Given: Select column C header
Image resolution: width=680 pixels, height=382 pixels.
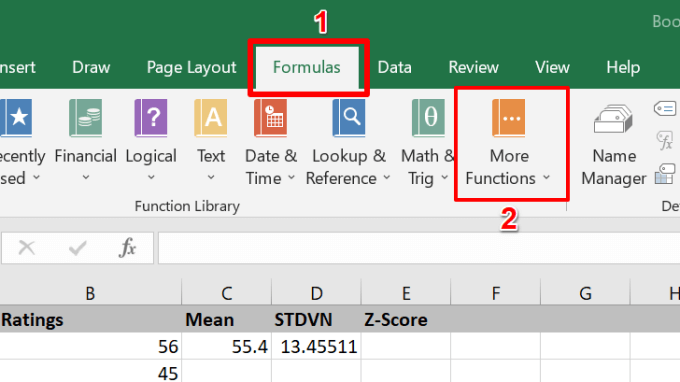Looking at the screenshot, I should pyautogui.click(x=226, y=294).
